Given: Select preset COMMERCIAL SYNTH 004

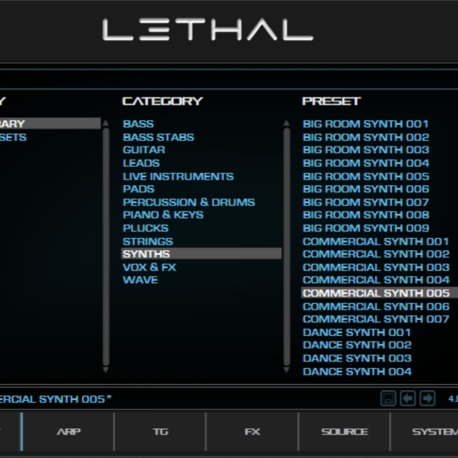Looking at the screenshot, I should (376, 280).
